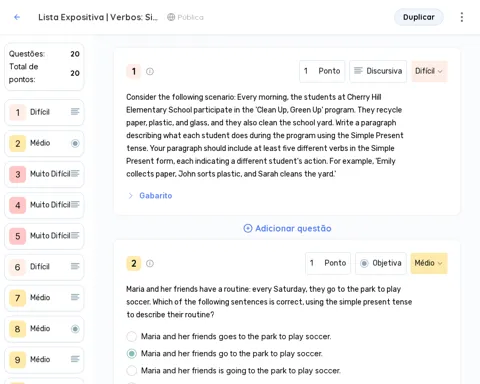Select option 'Maria and her friends go to the park'
This screenshot has width=480, height=384.
[x=132, y=354]
